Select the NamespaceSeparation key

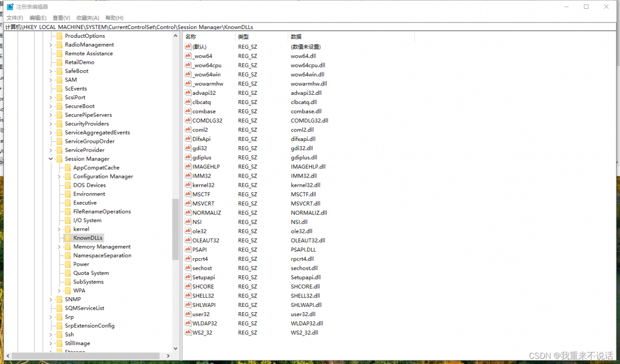tap(102, 256)
